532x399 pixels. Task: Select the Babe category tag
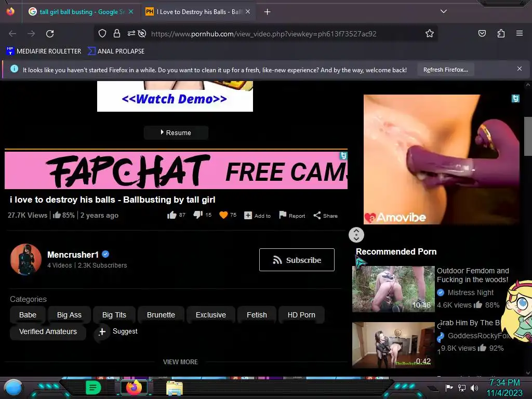28,315
